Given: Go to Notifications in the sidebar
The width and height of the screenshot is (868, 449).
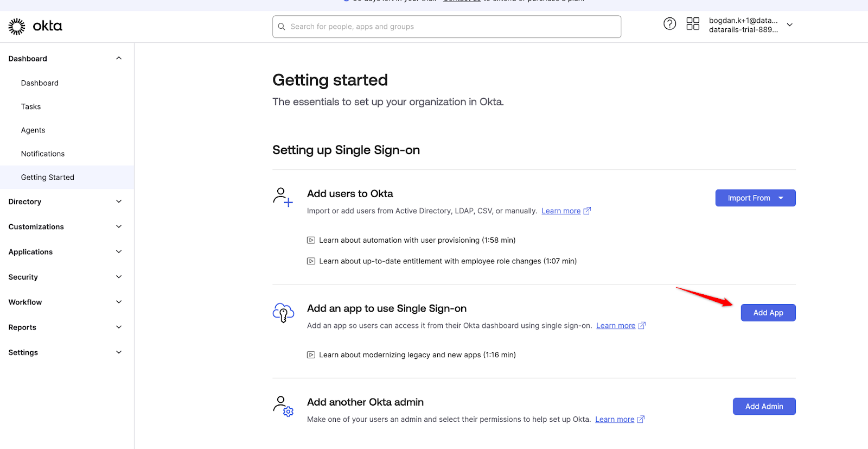Looking at the screenshot, I should [x=43, y=154].
